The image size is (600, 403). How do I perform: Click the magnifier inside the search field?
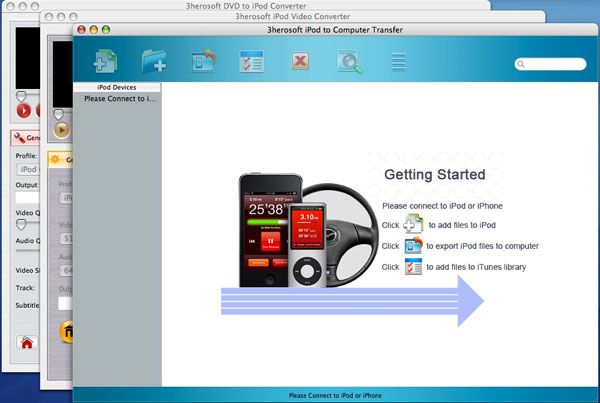[x=521, y=64]
